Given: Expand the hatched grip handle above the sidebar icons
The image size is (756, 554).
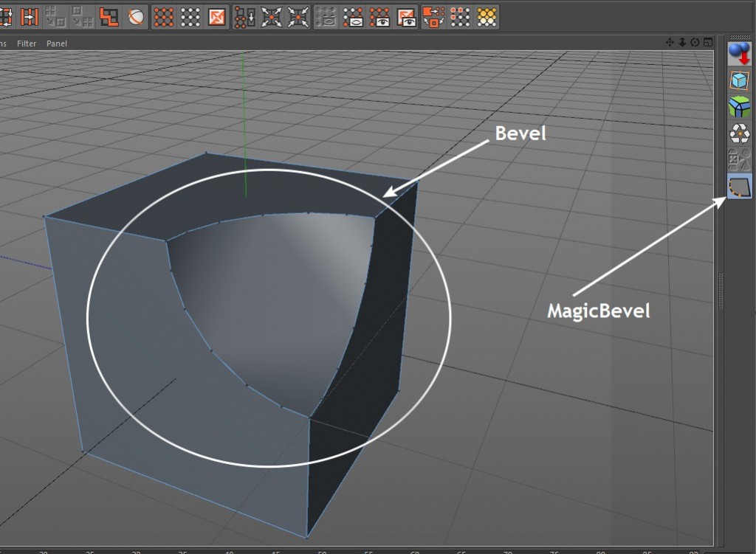Looking at the screenshot, I should 738,35.
